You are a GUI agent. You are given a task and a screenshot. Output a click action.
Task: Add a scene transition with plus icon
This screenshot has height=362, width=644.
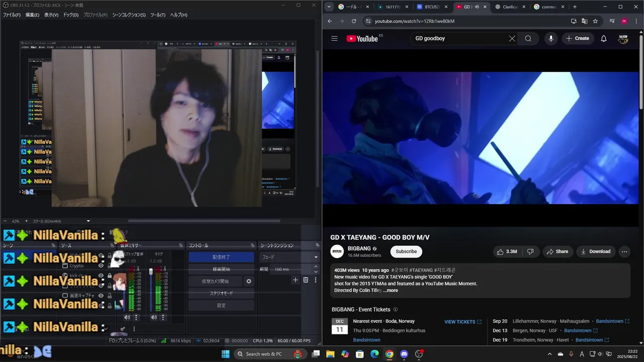click(x=295, y=280)
